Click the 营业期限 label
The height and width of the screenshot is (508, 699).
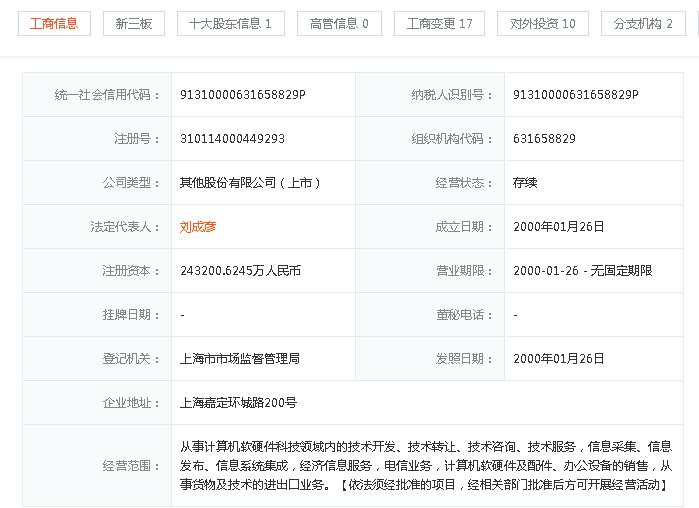click(464, 270)
